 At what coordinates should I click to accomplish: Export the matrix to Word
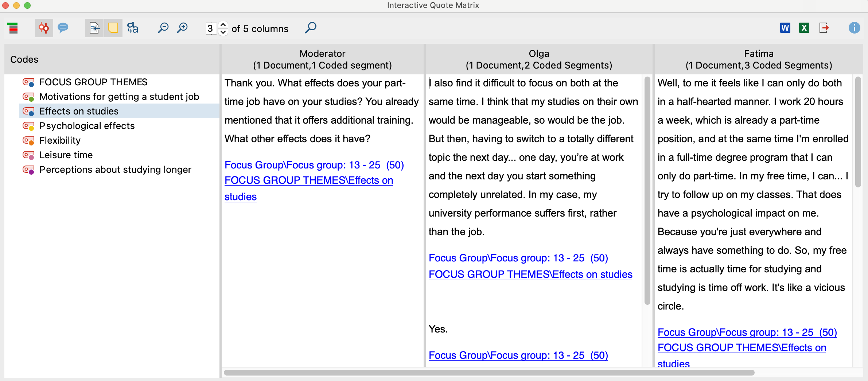pyautogui.click(x=785, y=28)
